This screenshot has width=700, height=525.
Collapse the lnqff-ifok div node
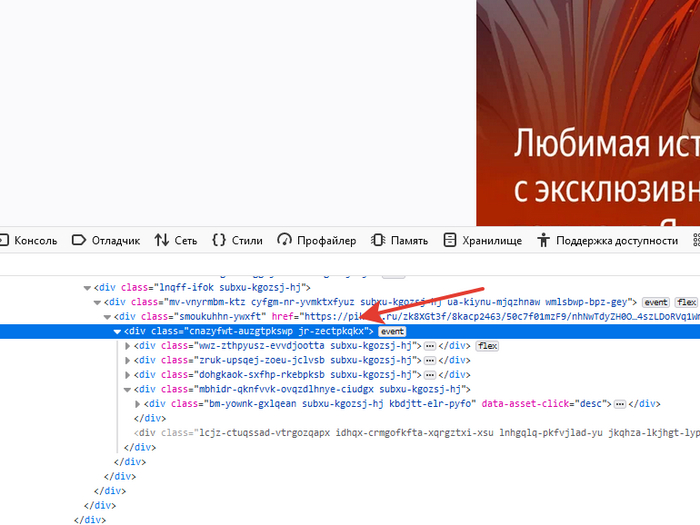(x=87, y=288)
